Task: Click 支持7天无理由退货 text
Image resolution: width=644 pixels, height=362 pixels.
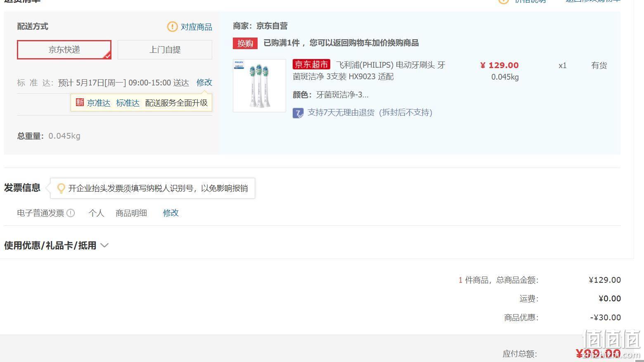Action: (341, 113)
